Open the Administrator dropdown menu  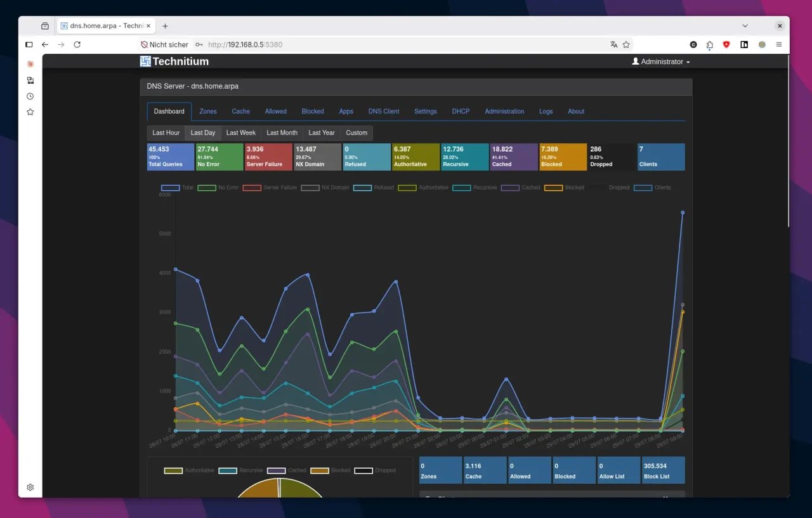pos(661,62)
